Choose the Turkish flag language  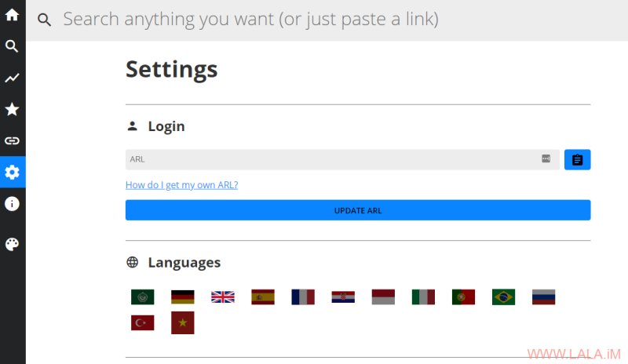click(x=143, y=322)
